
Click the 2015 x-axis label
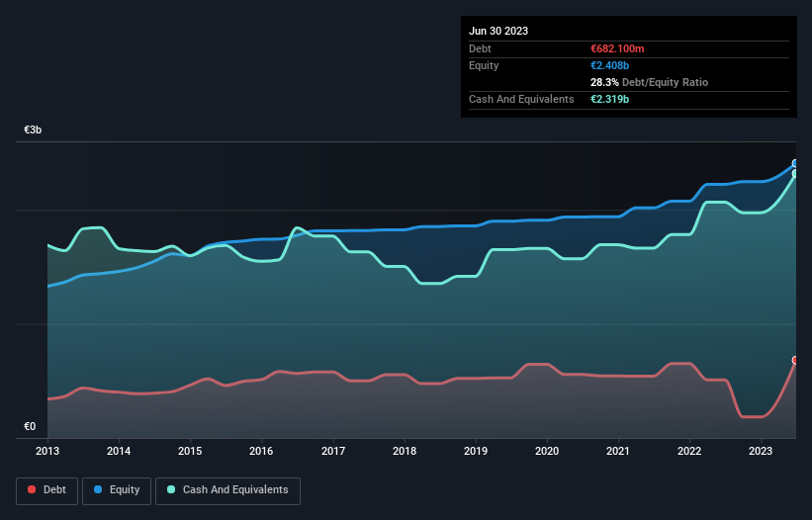click(x=190, y=451)
